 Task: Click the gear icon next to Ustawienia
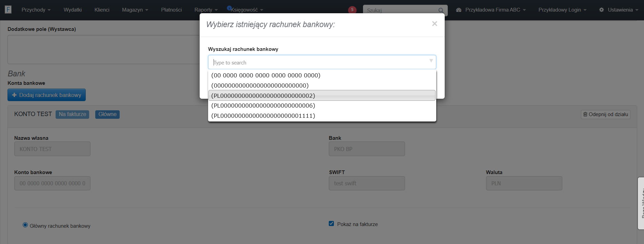coord(601,10)
